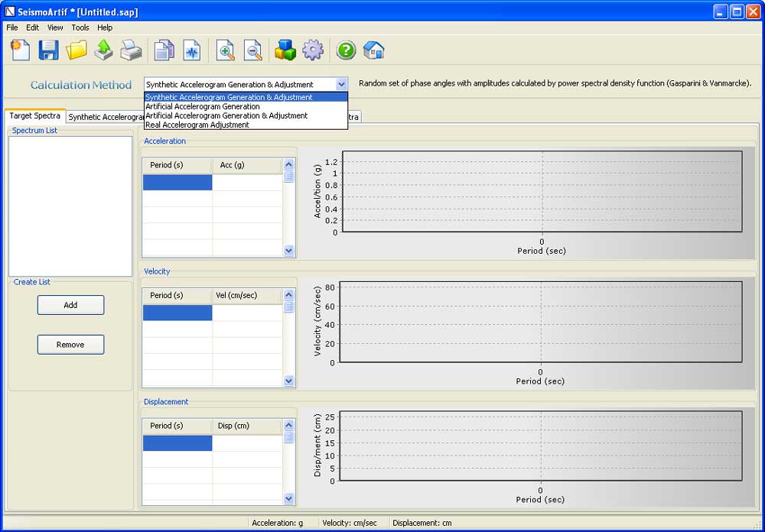This screenshot has width=765, height=532.
Task: Open project with the yellow folder icon
Action: (76, 50)
